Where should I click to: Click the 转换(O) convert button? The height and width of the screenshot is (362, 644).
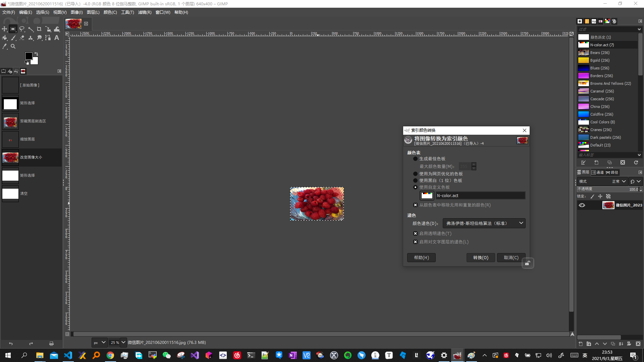[x=481, y=258]
